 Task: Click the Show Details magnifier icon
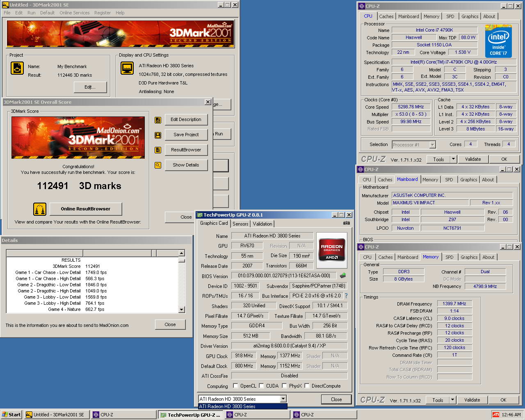(158, 165)
